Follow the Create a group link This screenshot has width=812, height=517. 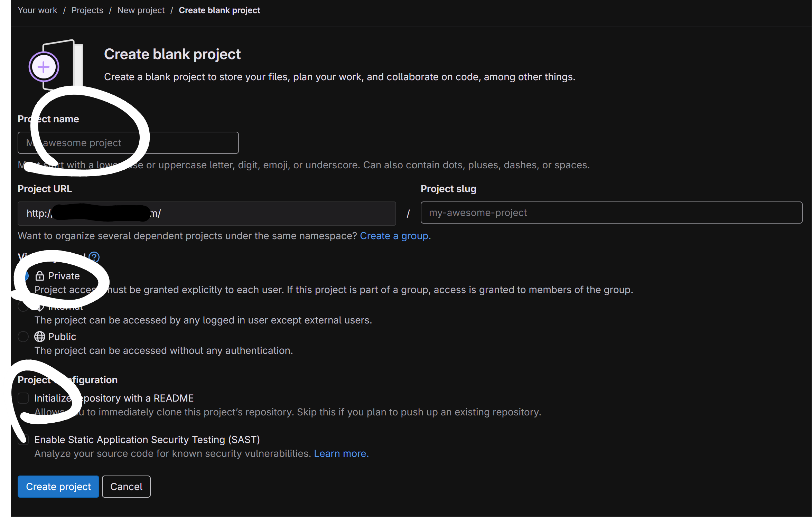395,236
